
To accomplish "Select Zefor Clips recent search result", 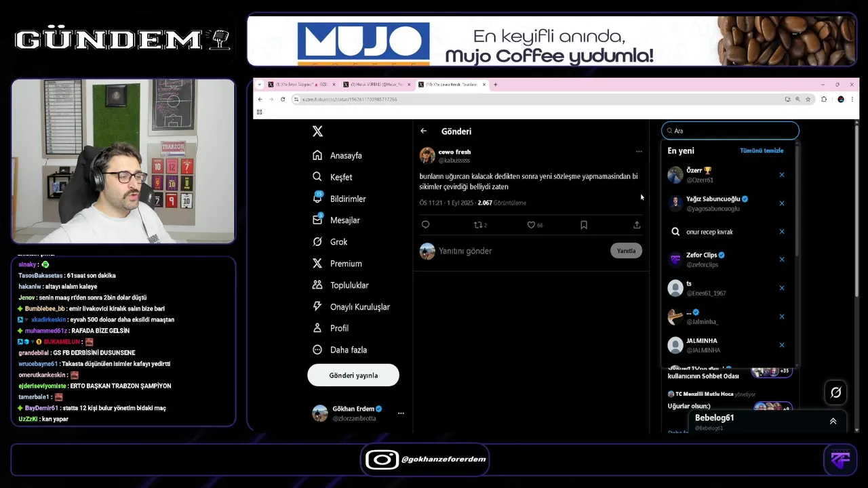I will click(x=727, y=260).
